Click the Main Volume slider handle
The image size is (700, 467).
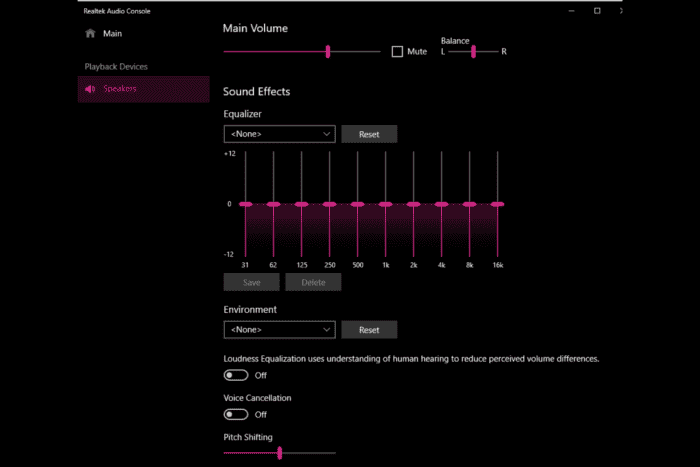328,51
